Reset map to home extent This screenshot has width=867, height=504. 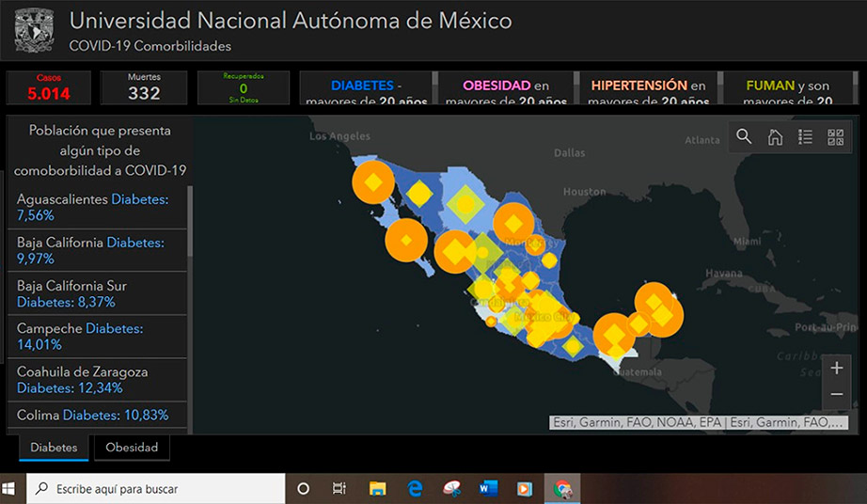point(775,136)
